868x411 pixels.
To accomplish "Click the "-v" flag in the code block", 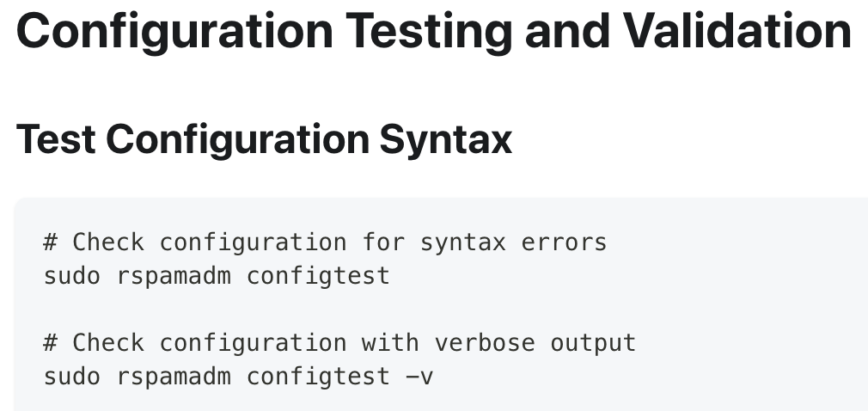I will (419, 377).
